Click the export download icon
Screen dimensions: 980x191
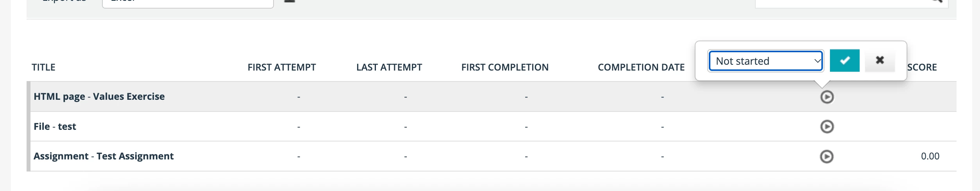(x=289, y=1)
